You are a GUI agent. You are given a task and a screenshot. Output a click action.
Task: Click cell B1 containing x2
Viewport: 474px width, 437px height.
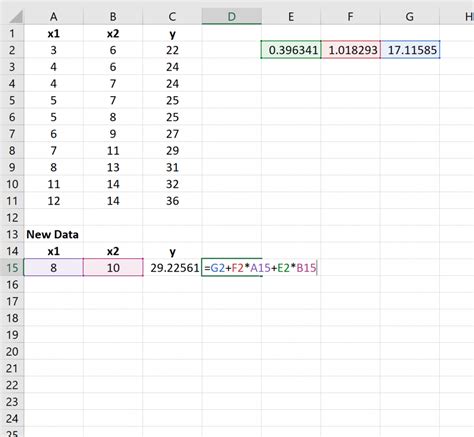113,33
